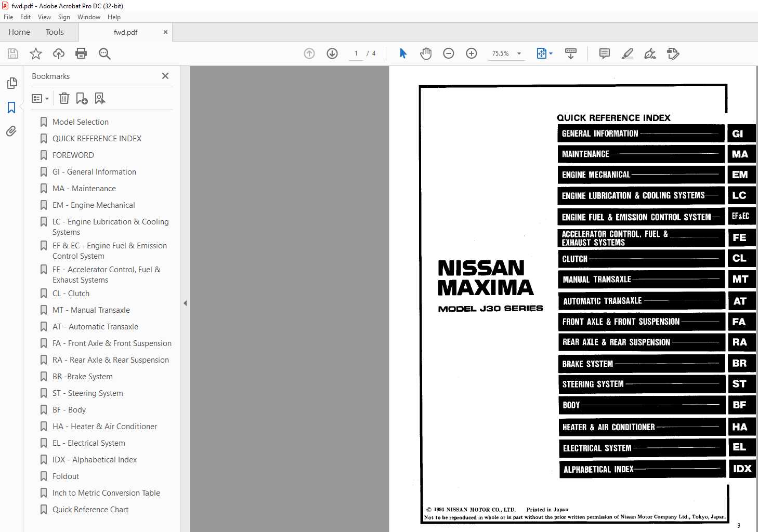Click the upload to cloud icon
Screen dimensions: 758x532
[x=59, y=54]
